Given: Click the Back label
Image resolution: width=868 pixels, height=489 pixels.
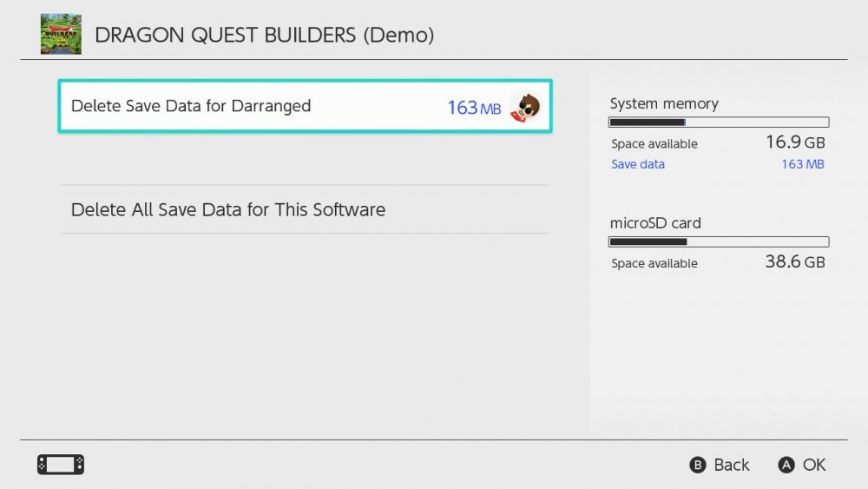Looking at the screenshot, I should [x=731, y=466].
